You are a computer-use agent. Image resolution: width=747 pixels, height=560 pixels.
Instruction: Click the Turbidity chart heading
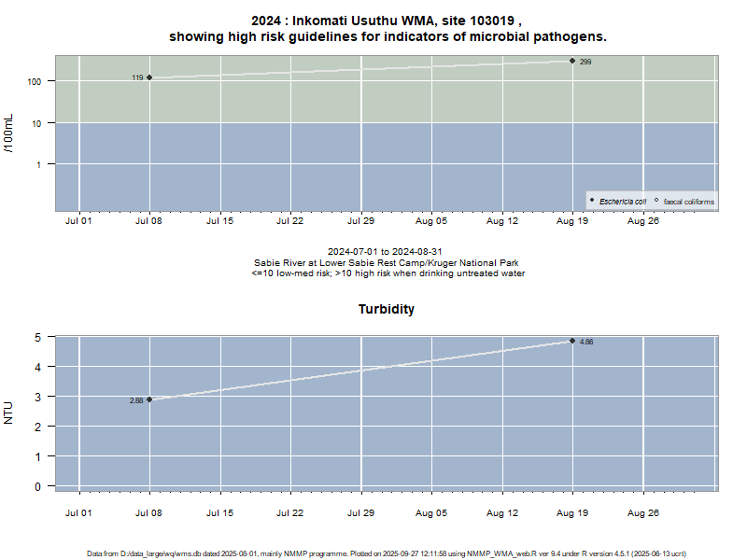coord(387,309)
